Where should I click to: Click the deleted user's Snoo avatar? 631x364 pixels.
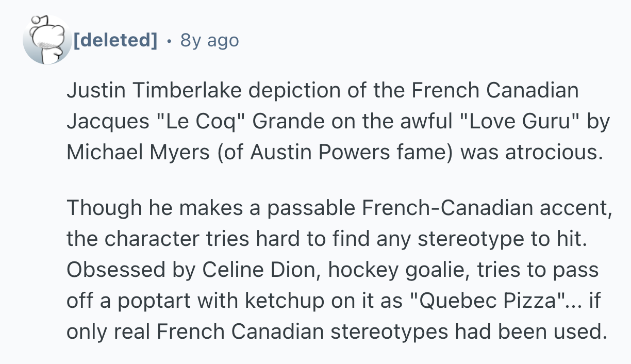47,40
